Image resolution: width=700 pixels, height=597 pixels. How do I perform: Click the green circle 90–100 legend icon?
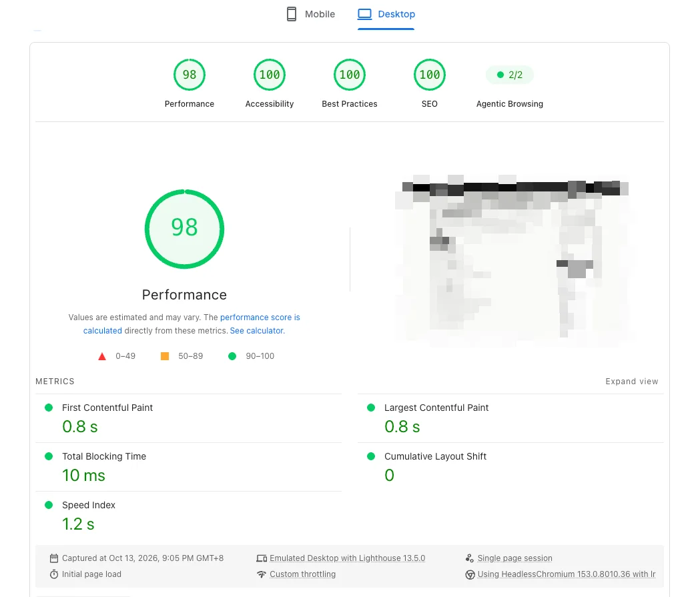232,356
